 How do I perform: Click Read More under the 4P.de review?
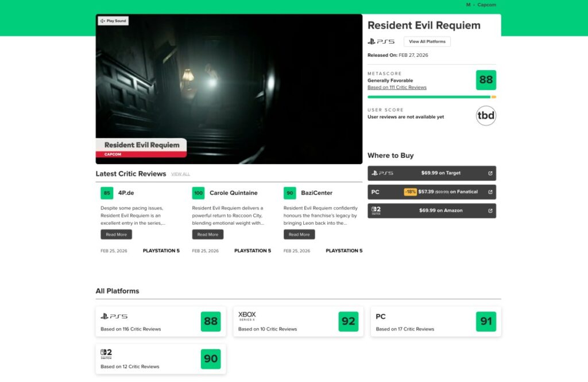tap(116, 234)
